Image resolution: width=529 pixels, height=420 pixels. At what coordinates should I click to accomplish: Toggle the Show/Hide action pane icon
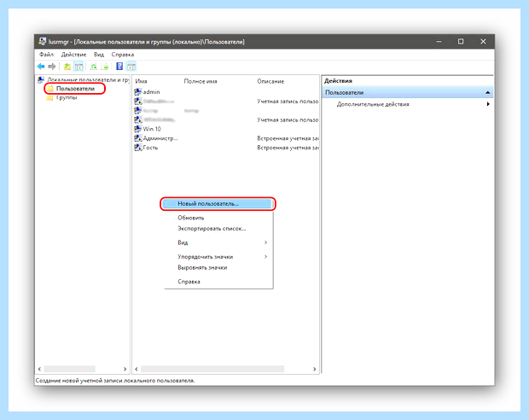[131, 67]
